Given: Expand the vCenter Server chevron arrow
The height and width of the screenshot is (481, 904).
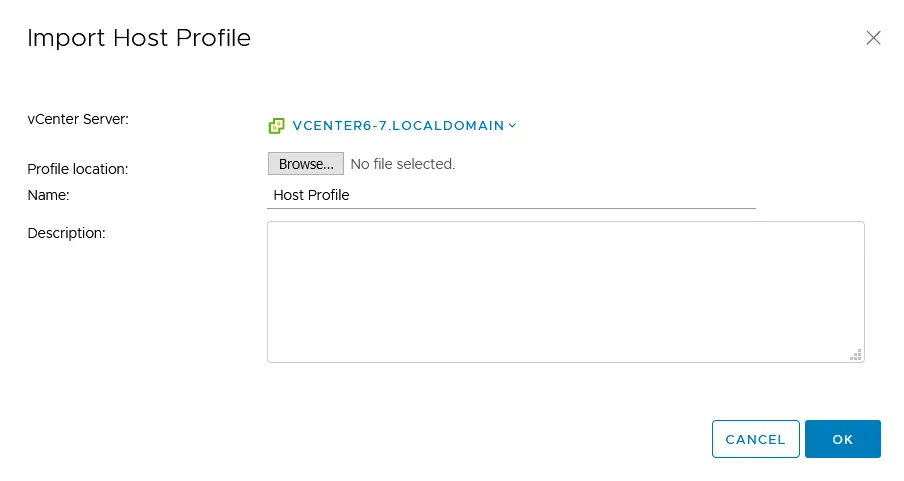Looking at the screenshot, I should [x=512, y=126].
